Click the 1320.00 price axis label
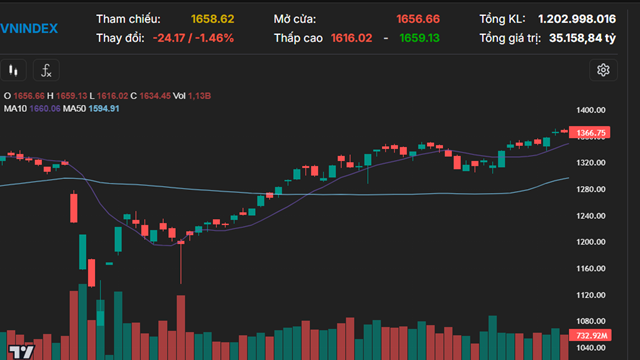This screenshot has height=360, width=640. coord(591,163)
